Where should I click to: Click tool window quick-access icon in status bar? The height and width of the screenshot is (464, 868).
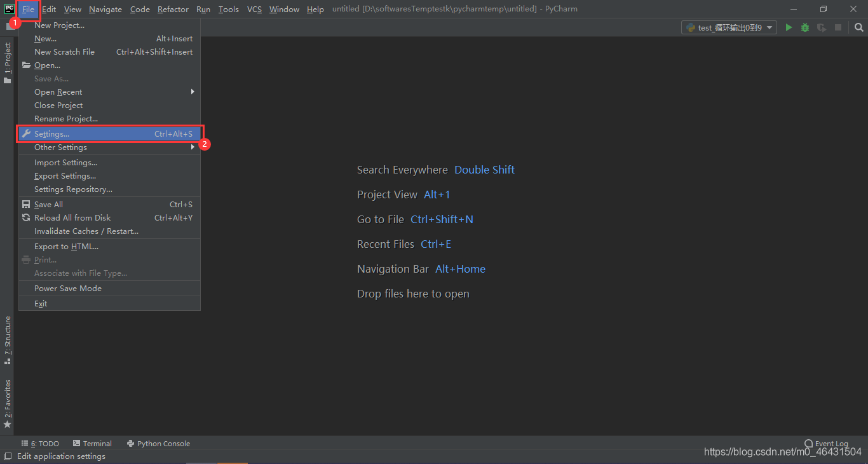7,456
